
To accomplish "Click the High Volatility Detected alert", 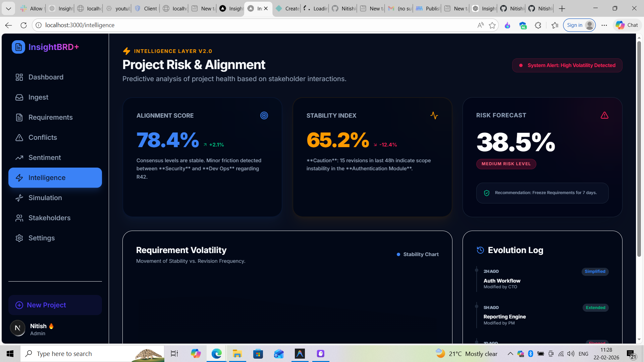I will 567,65.
